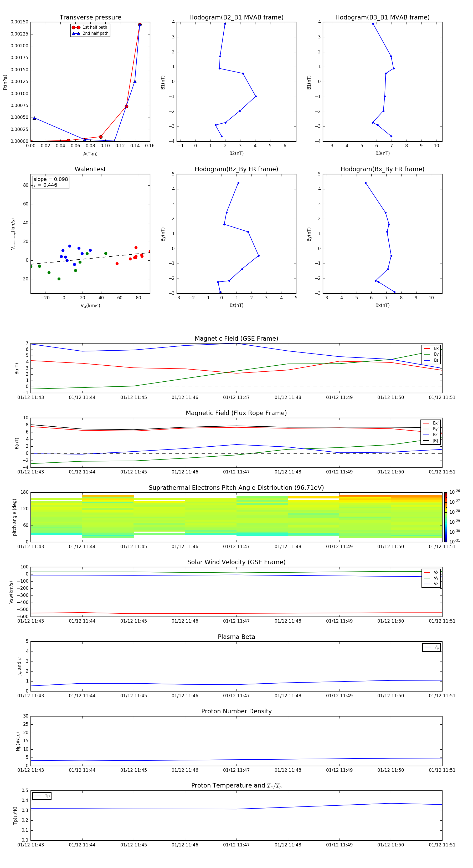Click the Suprathermal Electrons Pitch Angle title

[x=236, y=488]
